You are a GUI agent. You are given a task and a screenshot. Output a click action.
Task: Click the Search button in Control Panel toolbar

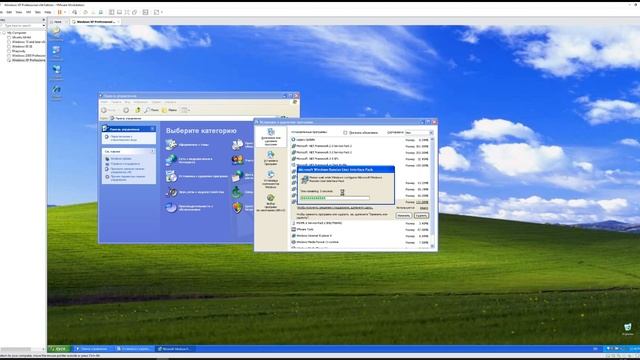click(x=151, y=110)
